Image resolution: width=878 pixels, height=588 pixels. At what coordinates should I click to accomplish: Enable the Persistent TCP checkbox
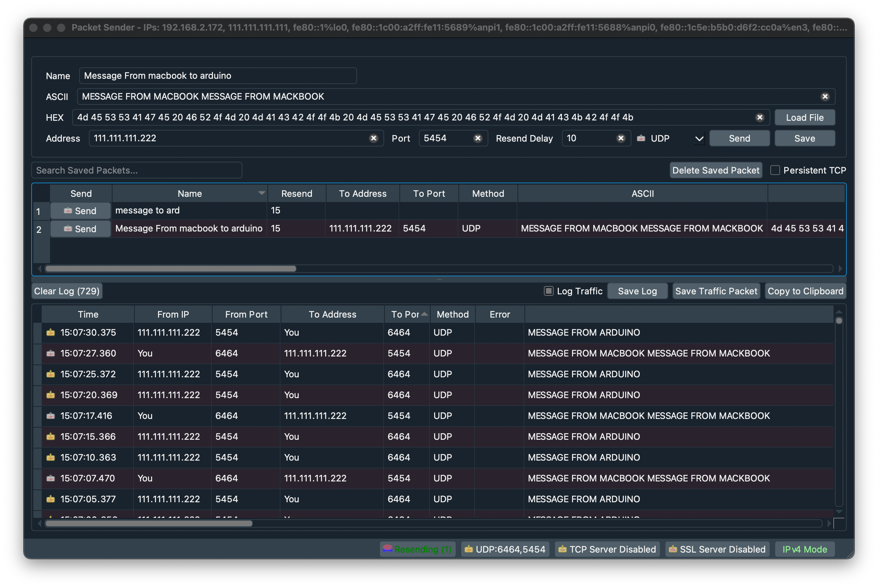(x=775, y=170)
